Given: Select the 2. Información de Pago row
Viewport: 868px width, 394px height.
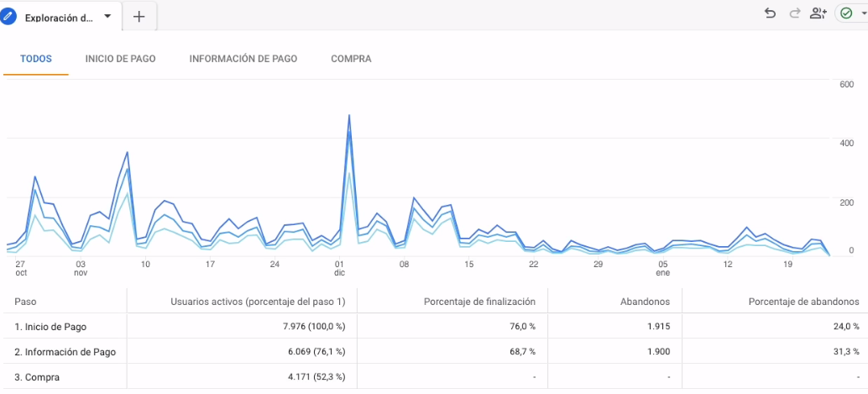Looking at the screenshot, I should (x=434, y=352).
